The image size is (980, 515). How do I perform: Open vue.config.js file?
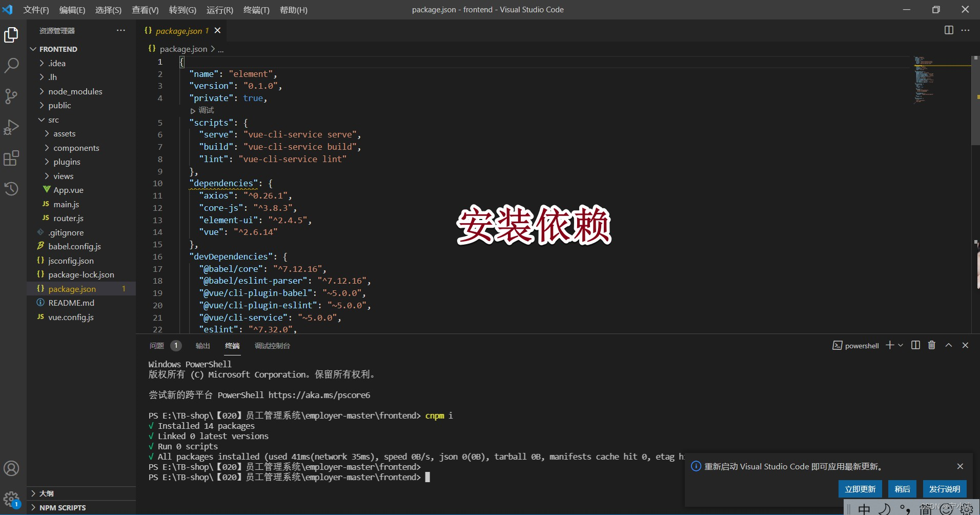(81, 317)
